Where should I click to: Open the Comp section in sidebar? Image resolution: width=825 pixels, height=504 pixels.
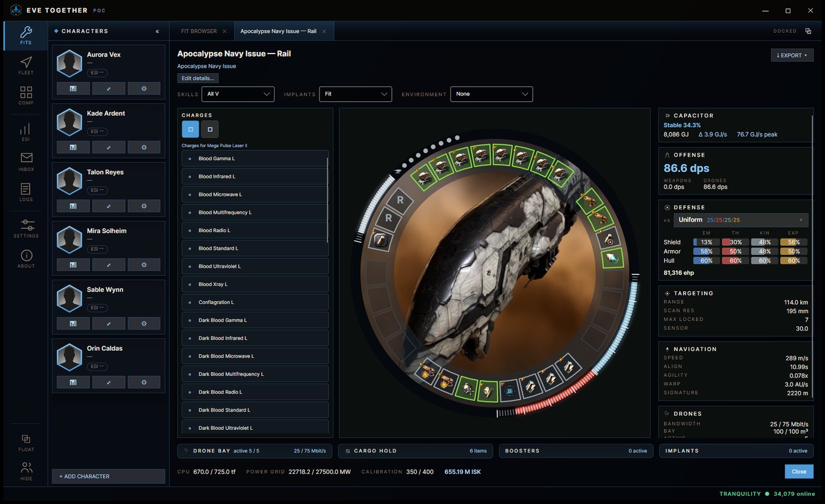26,96
